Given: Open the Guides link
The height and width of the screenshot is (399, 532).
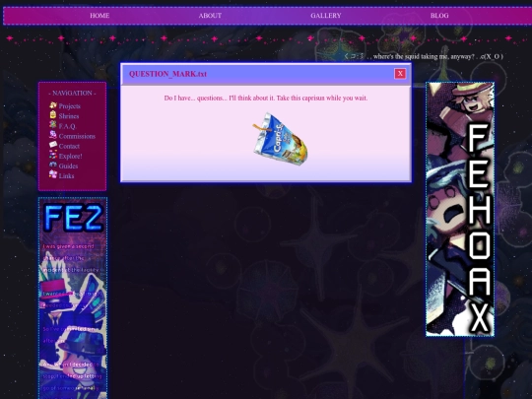Looking at the screenshot, I should (x=68, y=166).
